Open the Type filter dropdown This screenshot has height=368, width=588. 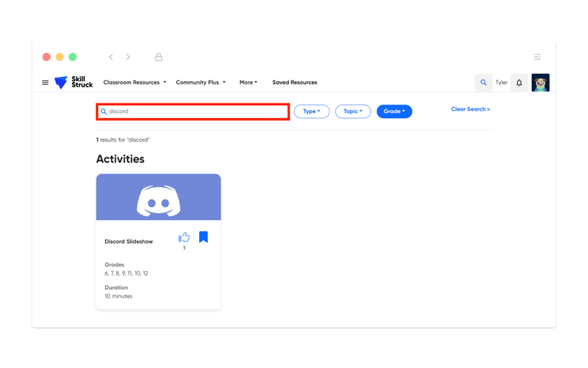[312, 111]
